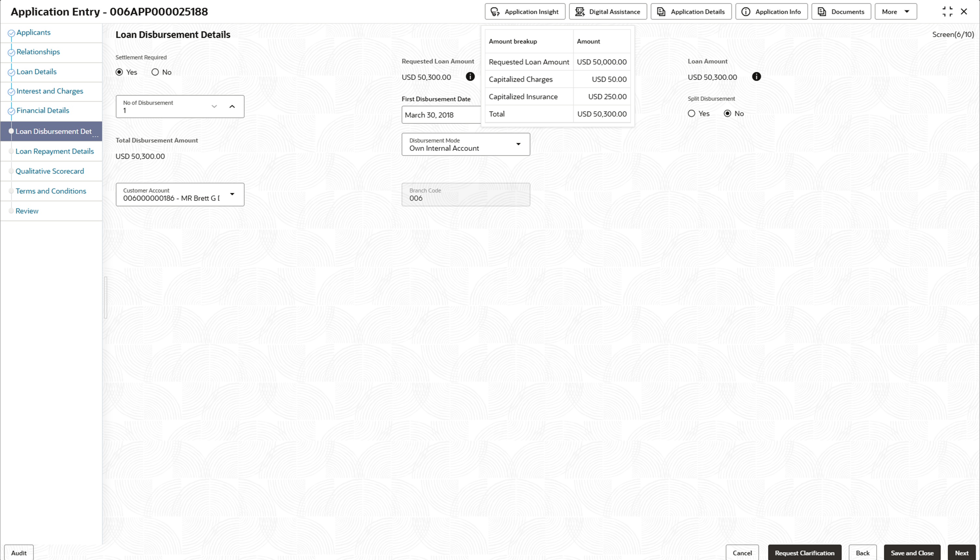Increase No of Disbursement with up arrow

(x=232, y=106)
